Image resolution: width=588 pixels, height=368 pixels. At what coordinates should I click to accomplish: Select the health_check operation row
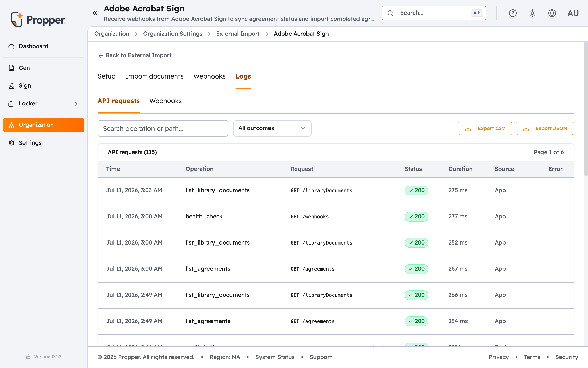coord(336,217)
